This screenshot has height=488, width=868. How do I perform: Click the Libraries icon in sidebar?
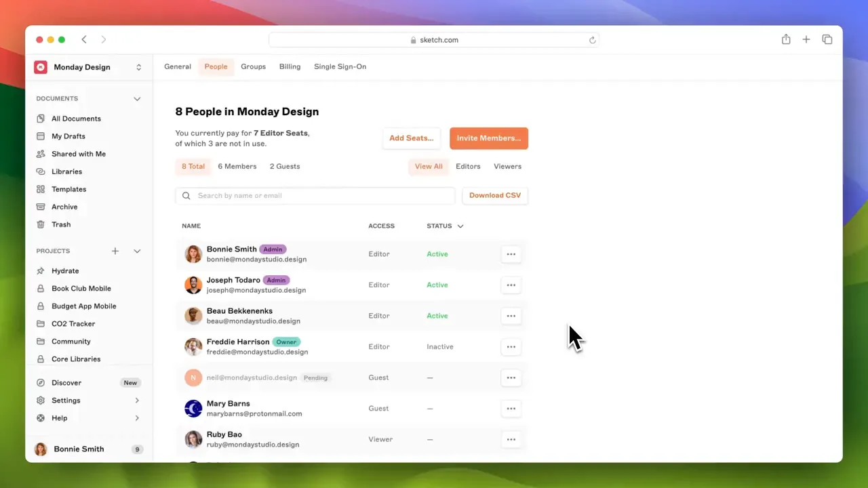pos(41,171)
